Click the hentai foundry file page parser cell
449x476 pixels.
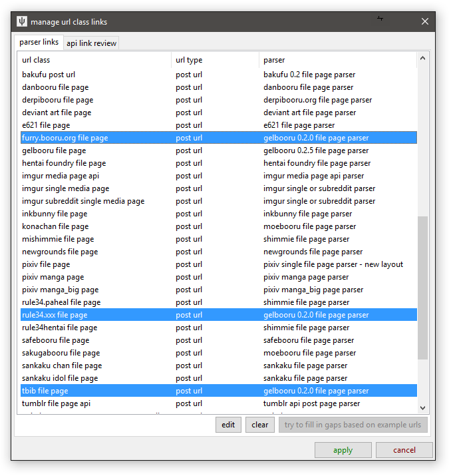click(x=317, y=163)
